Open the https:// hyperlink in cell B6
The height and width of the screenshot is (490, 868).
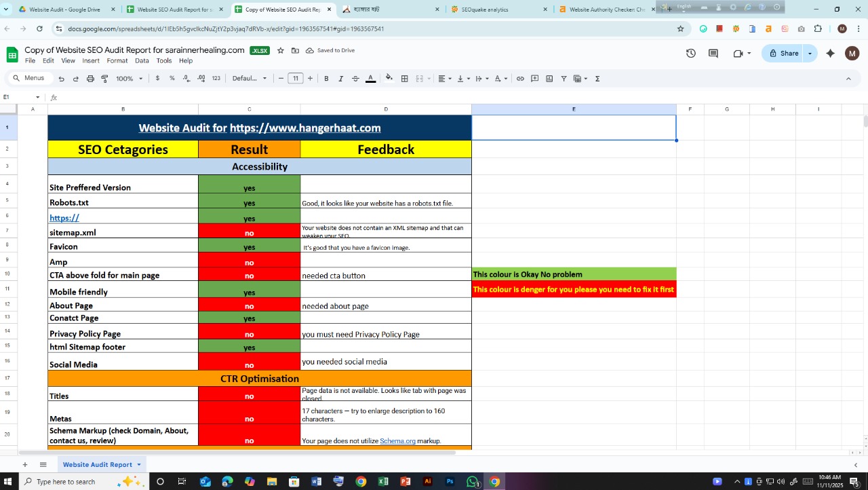[64, 218]
